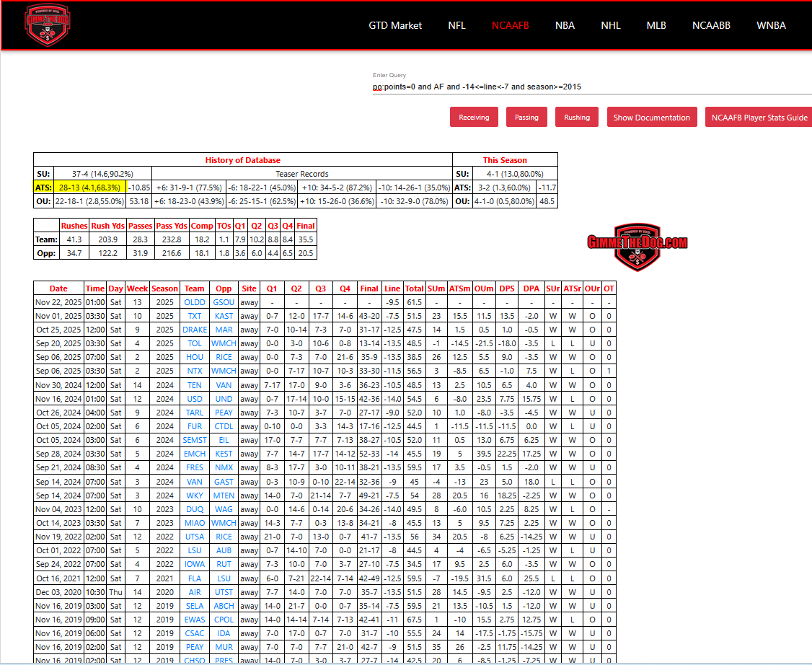
Task: Click the GimmeTheDog.com badge emblem
Action: coord(637,244)
